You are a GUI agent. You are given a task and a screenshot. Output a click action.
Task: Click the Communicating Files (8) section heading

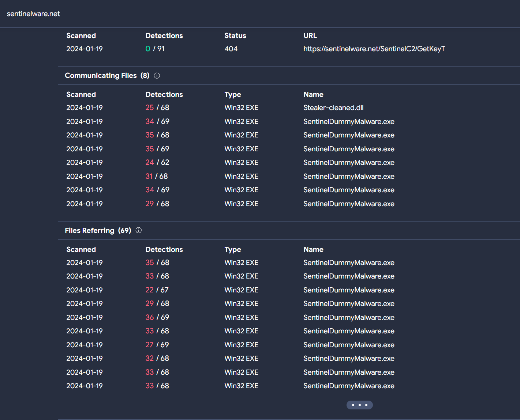107,76
